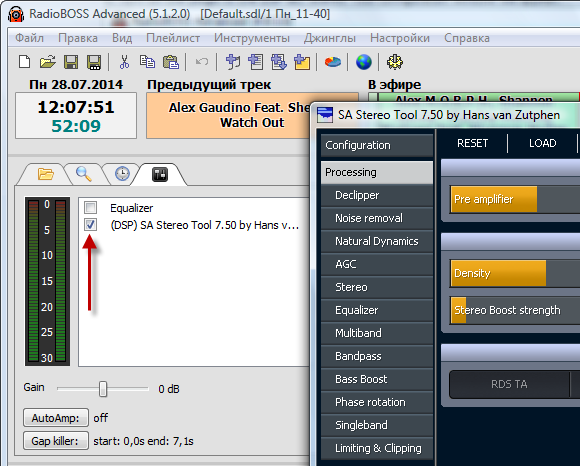
Task: Adjust the Stereo Boost strength slider
Action: tap(515, 310)
